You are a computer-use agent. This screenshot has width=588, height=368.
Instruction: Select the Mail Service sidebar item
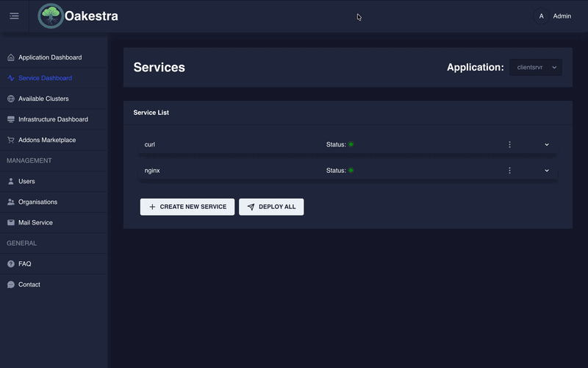[x=35, y=222]
